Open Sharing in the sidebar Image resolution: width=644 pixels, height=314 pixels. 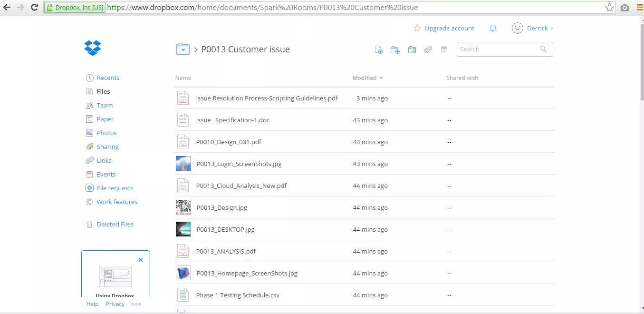point(107,147)
